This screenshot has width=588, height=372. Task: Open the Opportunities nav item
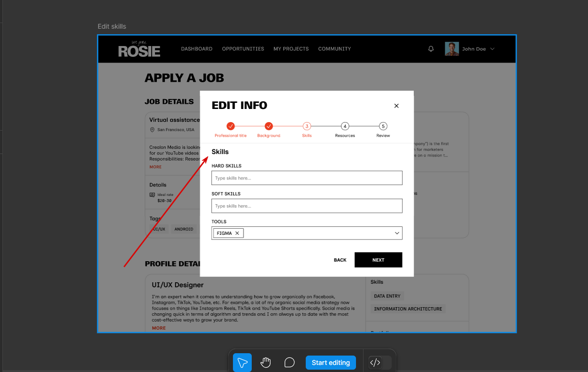coord(243,49)
